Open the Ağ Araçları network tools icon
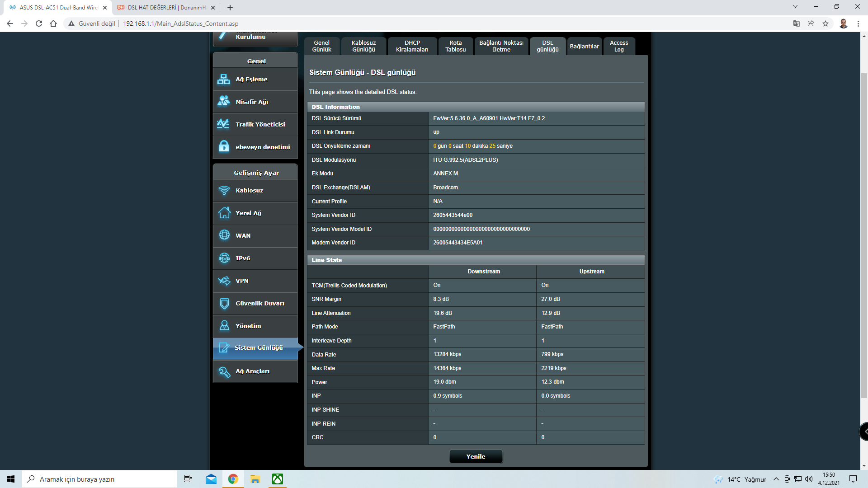The image size is (868, 488). [x=224, y=371]
